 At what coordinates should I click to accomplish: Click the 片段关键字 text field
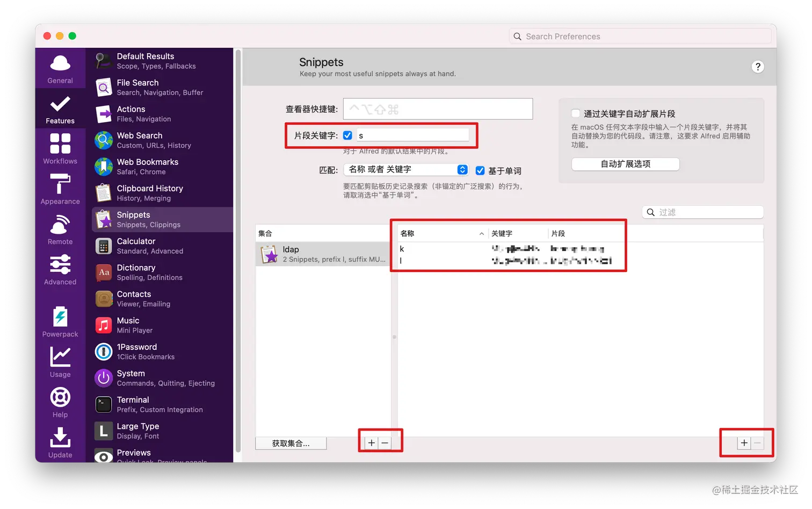pos(412,135)
